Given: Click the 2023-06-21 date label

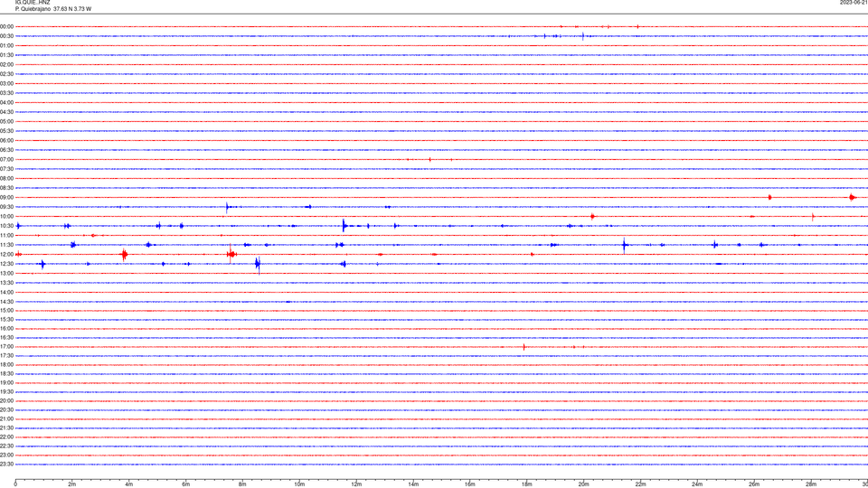Looking at the screenshot, I should point(854,3).
